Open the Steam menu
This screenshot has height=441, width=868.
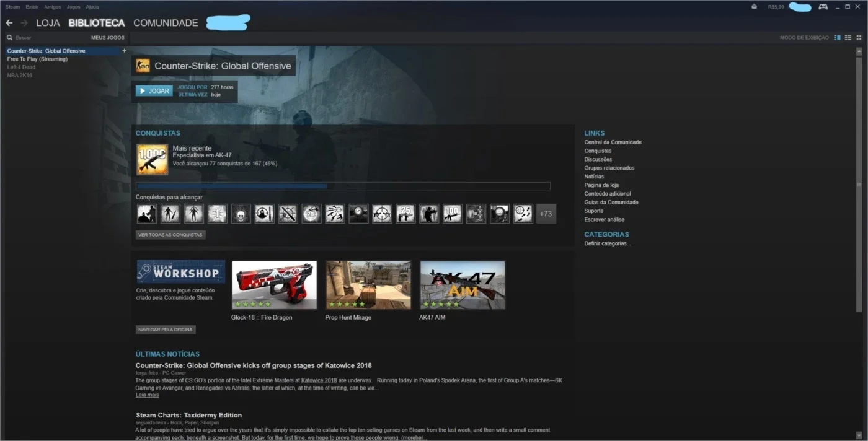coord(12,7)
